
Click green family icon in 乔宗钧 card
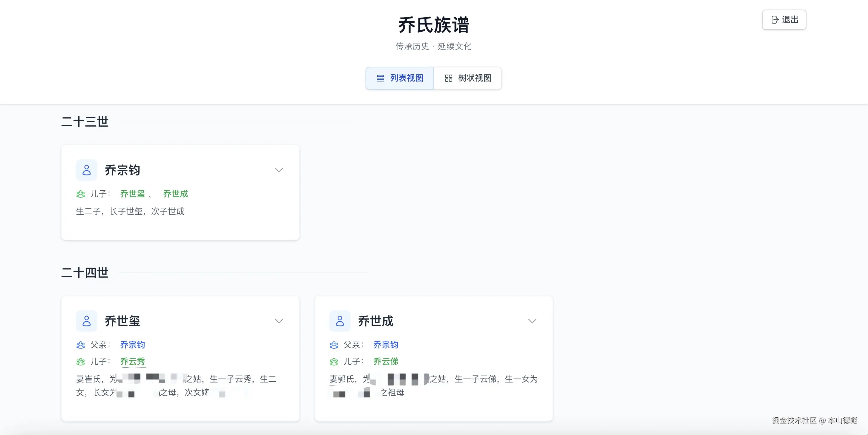[81, 194]
